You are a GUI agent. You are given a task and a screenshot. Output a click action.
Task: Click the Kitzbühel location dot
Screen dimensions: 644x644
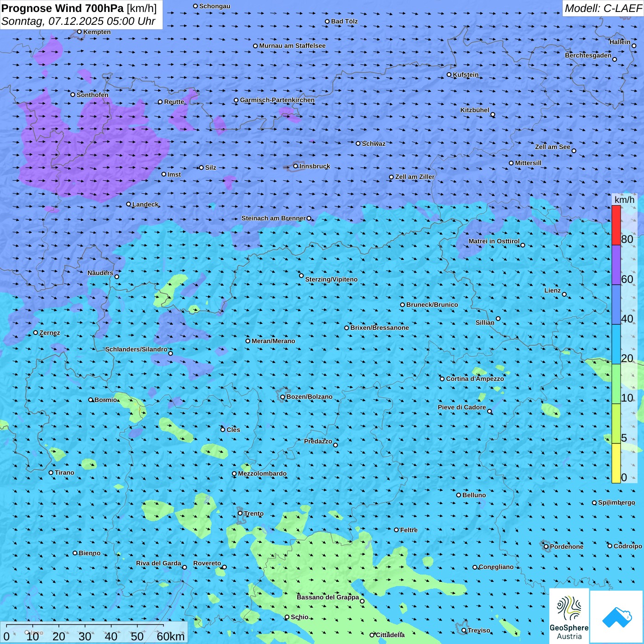click(x=493, y=115)
